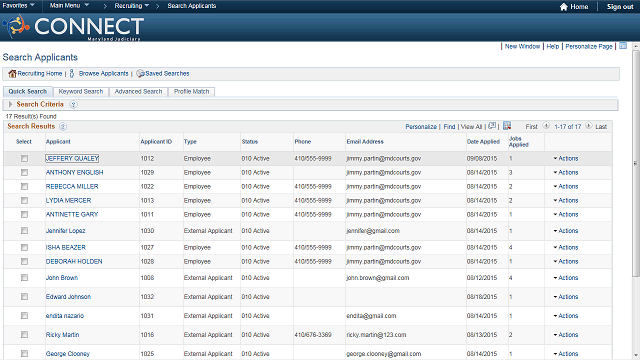Select checkbox for JEFFERY QUALEY
Screen dimensions: 640x360
click(24, 158)
